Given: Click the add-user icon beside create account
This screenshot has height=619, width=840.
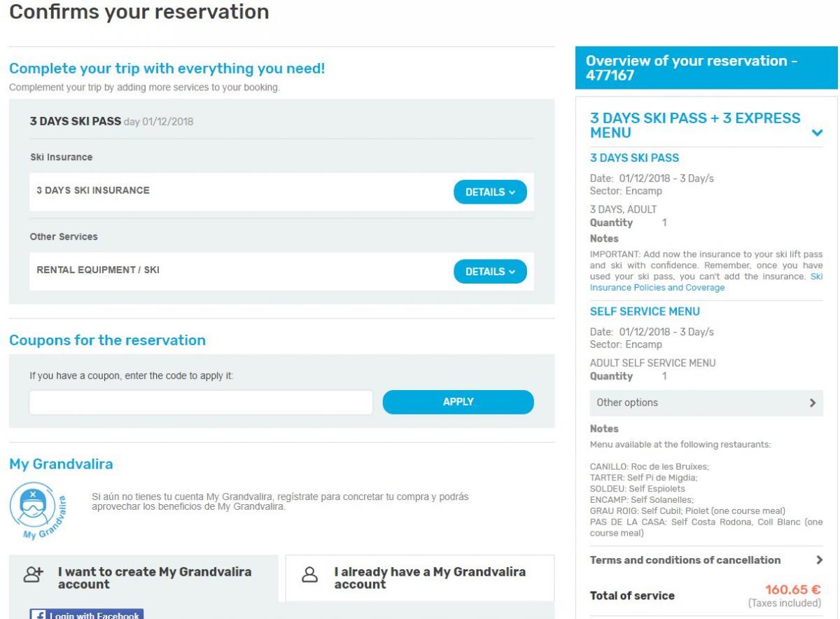Looking at the screenshot, I should (34, 574).
